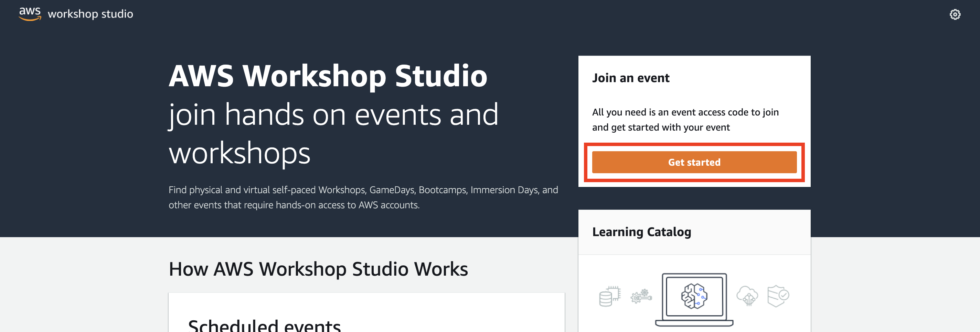980x332 pixels.
Task: Click the AWS logo in header
Action: click(x=30, y=14)
